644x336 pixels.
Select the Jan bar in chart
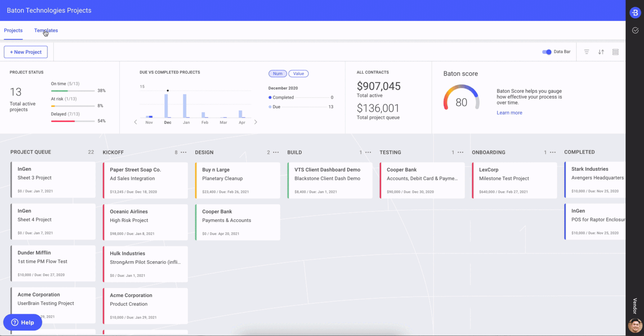coord(185,106)
